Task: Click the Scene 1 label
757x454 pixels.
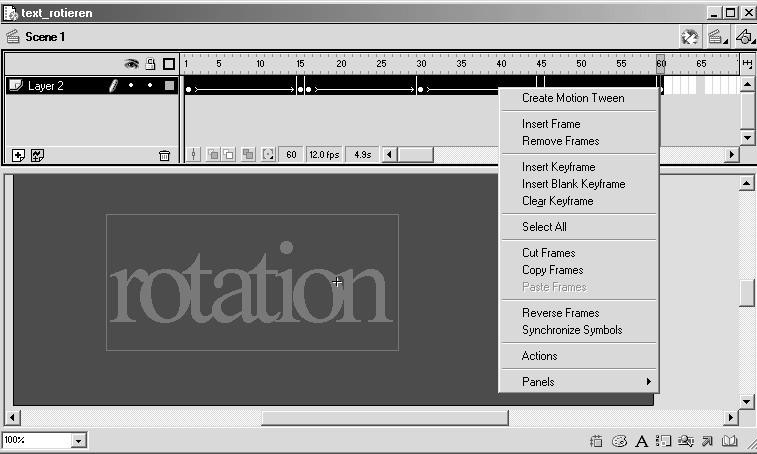Action: [x=45, y=37]
